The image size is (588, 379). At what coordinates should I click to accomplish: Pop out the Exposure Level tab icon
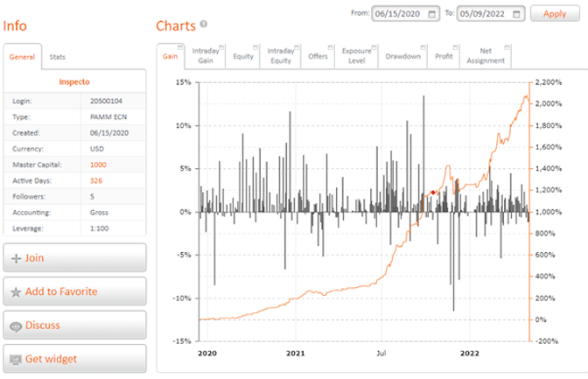pyautogui.click(x=374, y=47)
